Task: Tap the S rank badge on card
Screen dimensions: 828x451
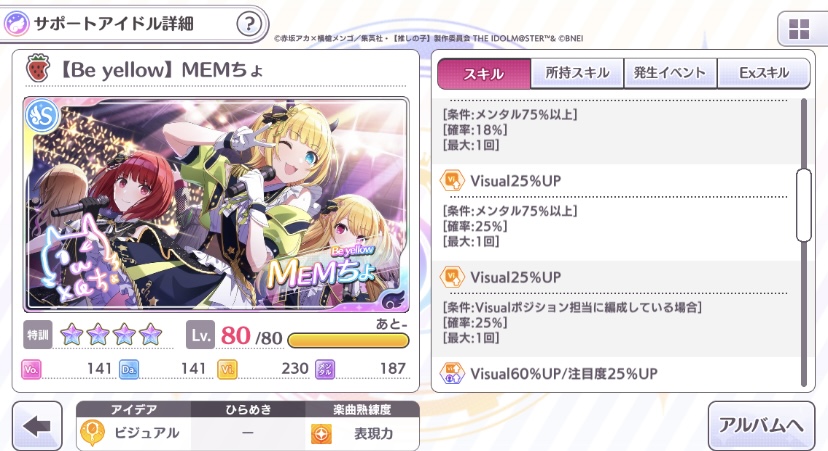Action: pyautogui.click(x=43, y=116)
